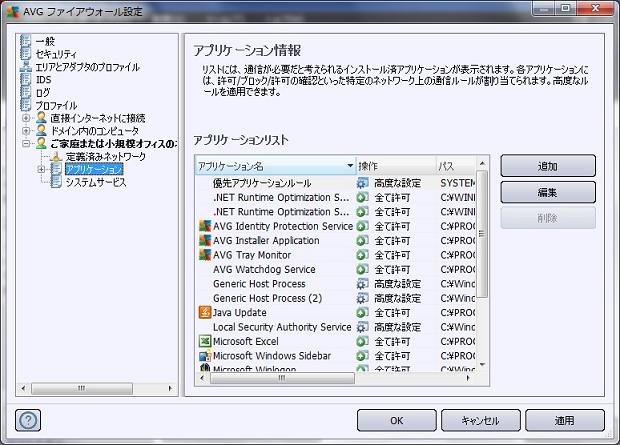This screenshot has width=620, height=445.
Task: Click the システムサービス page icon
Action: [x=56, y=182]
